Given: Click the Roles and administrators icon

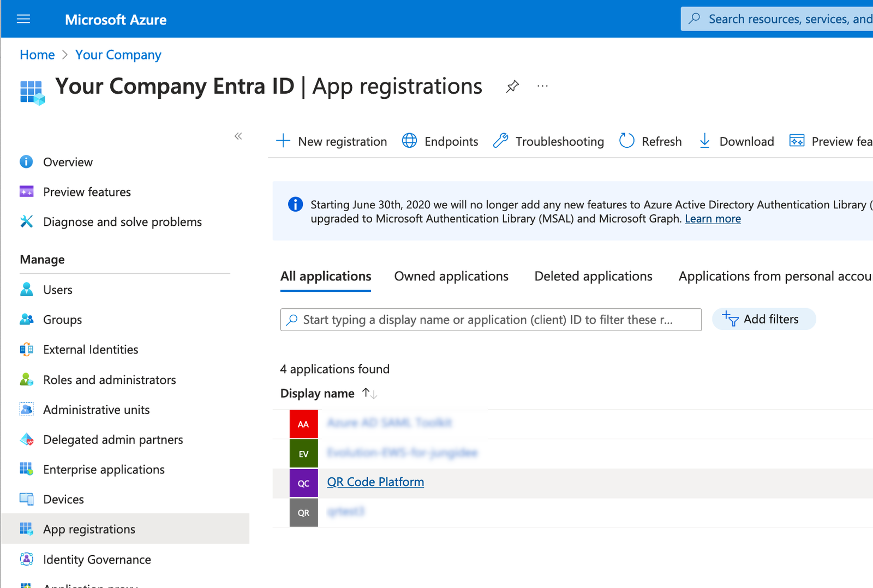Looking at the screenshot, I should [x=26, y=379].
